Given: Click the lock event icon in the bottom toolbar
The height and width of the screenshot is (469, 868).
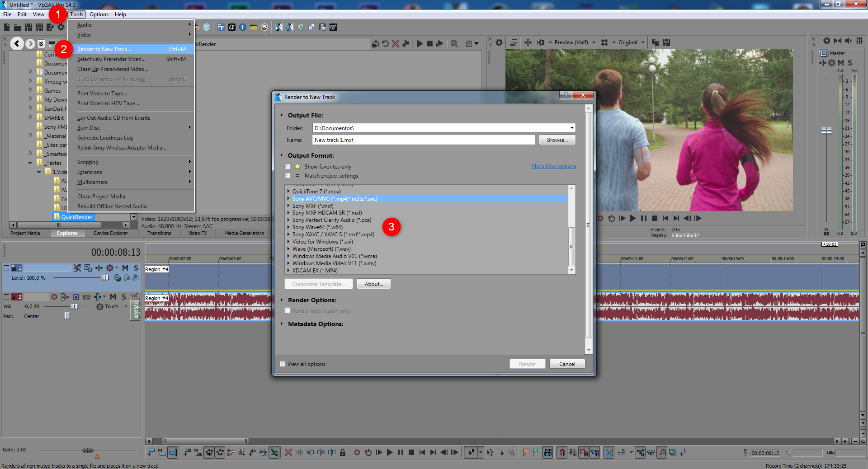Looking at the screenshot, I should (343, 452).
